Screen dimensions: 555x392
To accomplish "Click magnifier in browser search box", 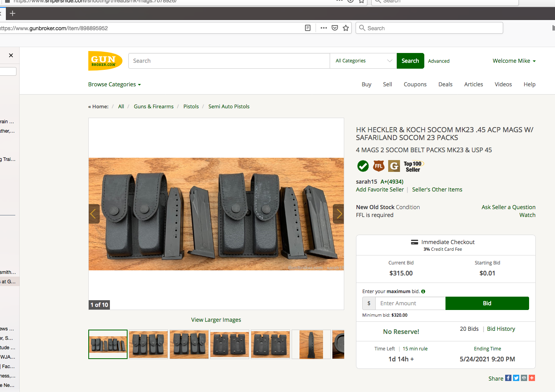I will 362,28.
